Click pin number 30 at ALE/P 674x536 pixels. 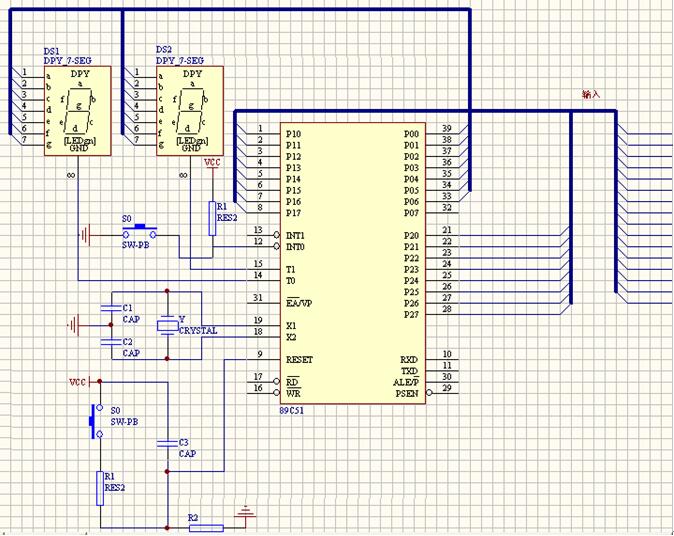(447, 377)
